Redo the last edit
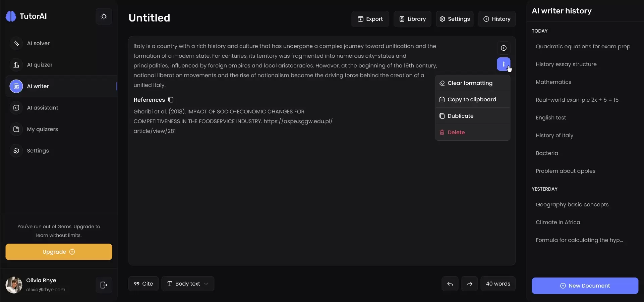This screenshot has height=302, width=644. click(x=469, y=284)
